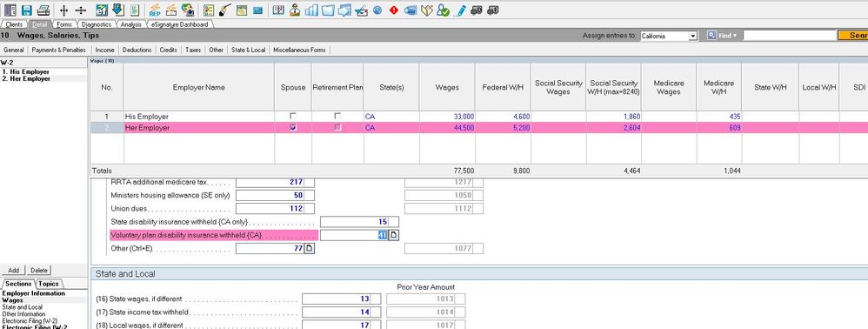Switch to the Forms tab

pyautogui.click(x=64, y=24)
